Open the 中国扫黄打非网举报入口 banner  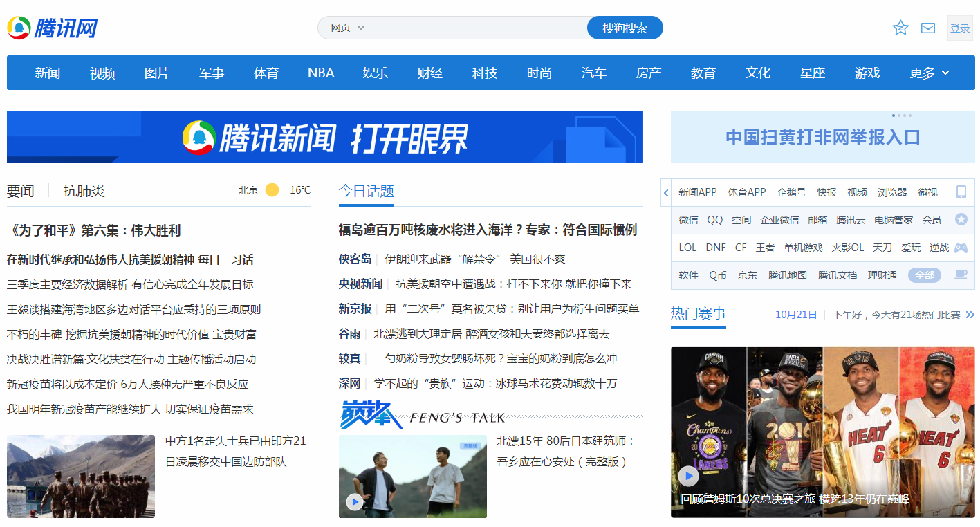823,137
